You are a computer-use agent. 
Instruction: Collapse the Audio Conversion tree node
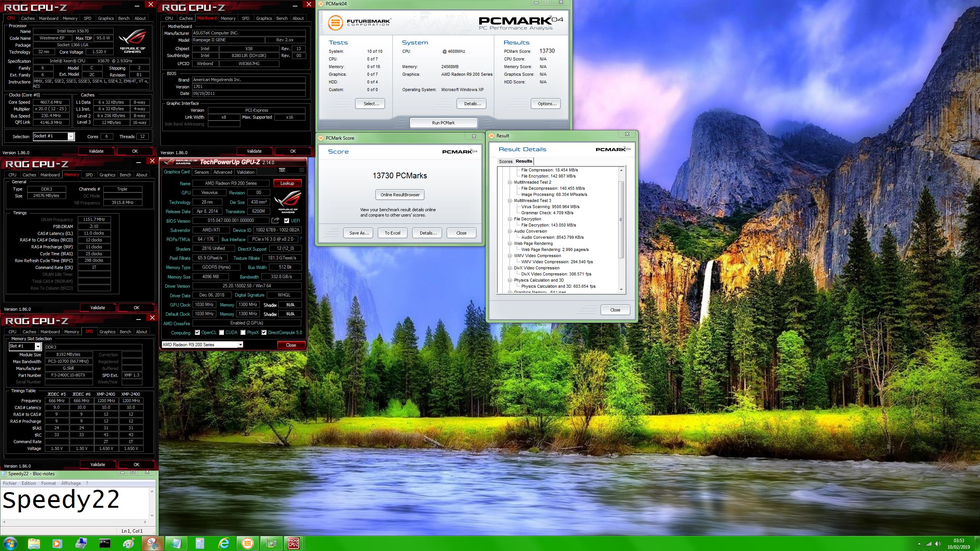510,231
